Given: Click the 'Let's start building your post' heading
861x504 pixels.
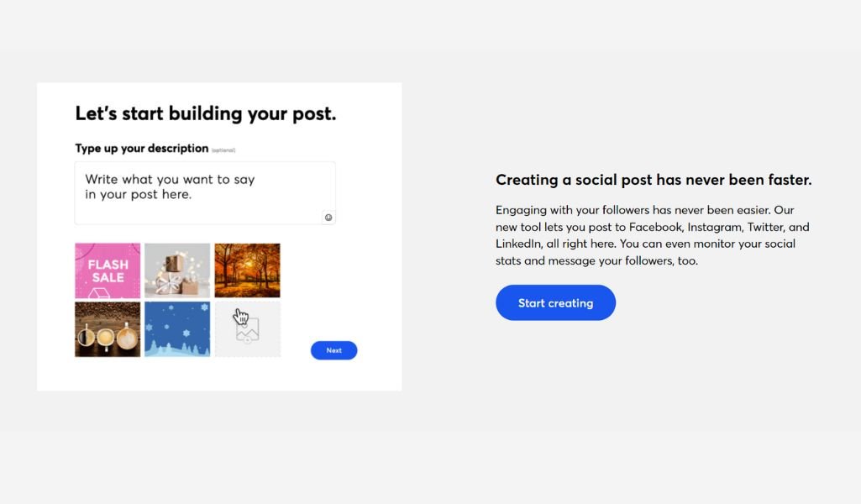Looking at the screenshot, I should click(x=205, y=113).
